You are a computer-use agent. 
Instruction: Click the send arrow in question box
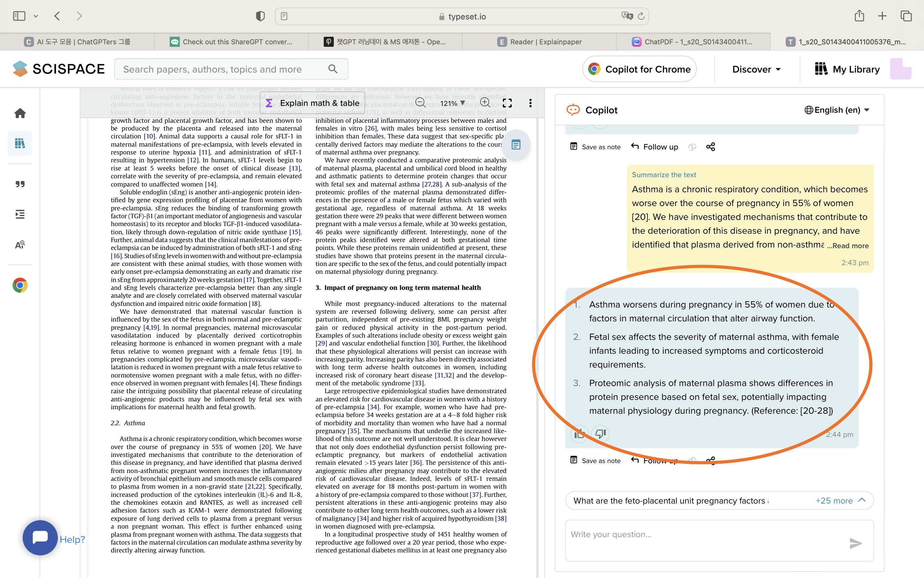click(x=855, y=543)
